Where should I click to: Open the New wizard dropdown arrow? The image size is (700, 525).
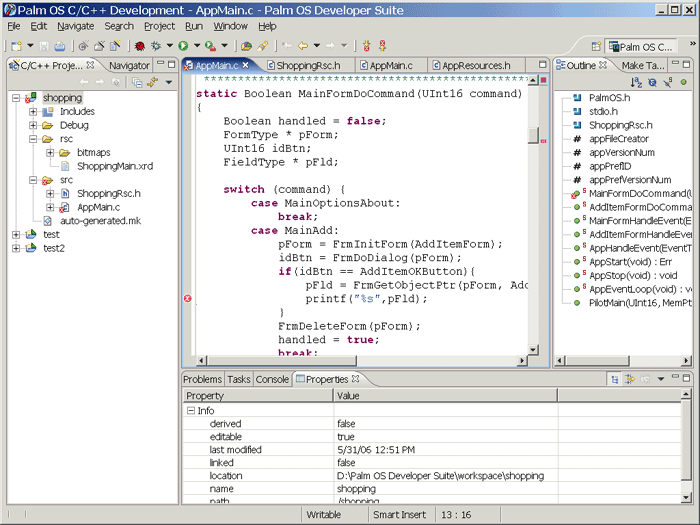coord(30,46)
